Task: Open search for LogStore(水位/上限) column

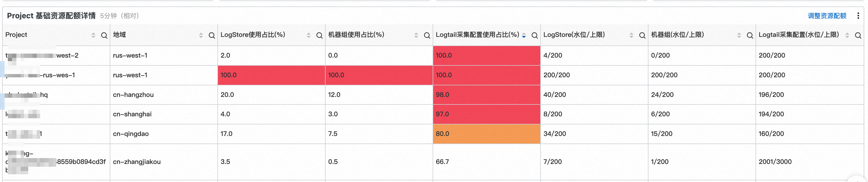Action: (x=642, y=35)
